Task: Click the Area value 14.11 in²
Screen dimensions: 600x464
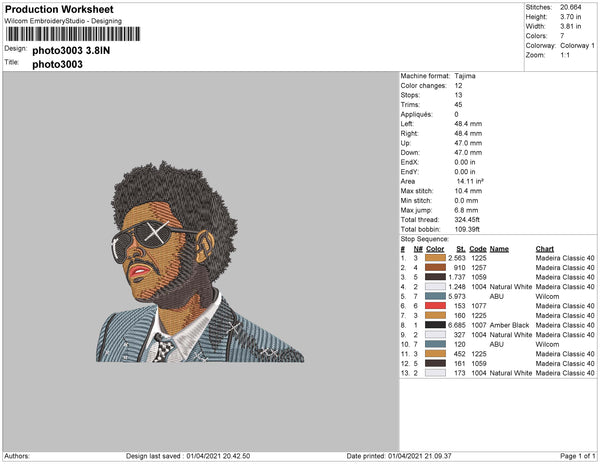Action: [x=470, y=181]
